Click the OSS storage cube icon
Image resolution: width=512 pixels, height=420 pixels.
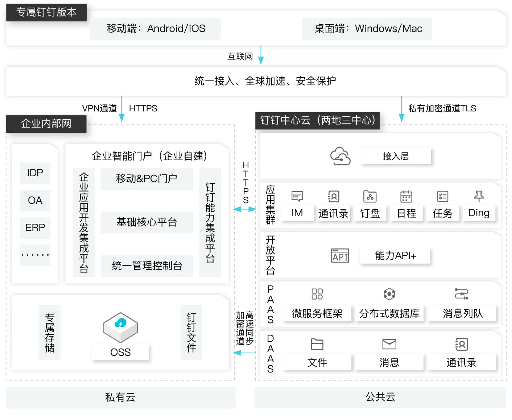120,326
